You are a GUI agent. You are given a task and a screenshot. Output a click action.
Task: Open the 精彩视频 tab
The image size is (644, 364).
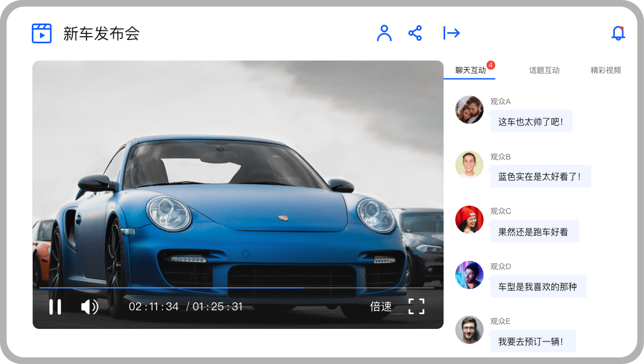tap(605, 70)
